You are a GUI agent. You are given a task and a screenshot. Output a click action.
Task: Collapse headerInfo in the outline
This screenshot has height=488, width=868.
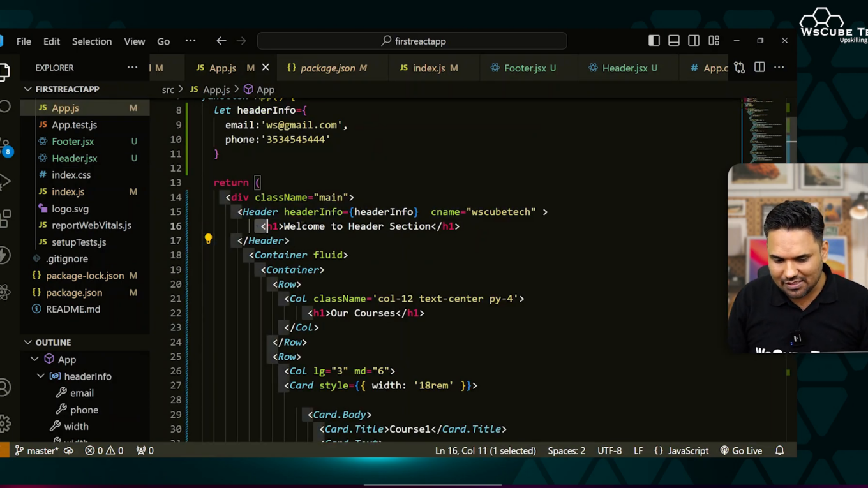click(x=41, y=376)
